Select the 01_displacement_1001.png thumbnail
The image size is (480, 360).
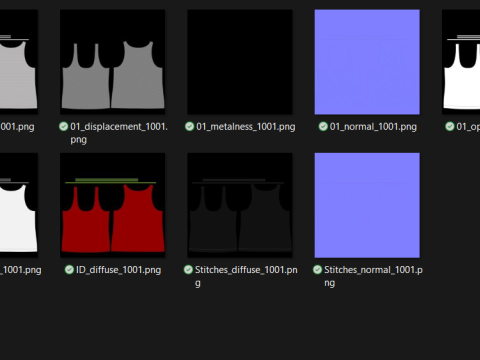[112, 62]
